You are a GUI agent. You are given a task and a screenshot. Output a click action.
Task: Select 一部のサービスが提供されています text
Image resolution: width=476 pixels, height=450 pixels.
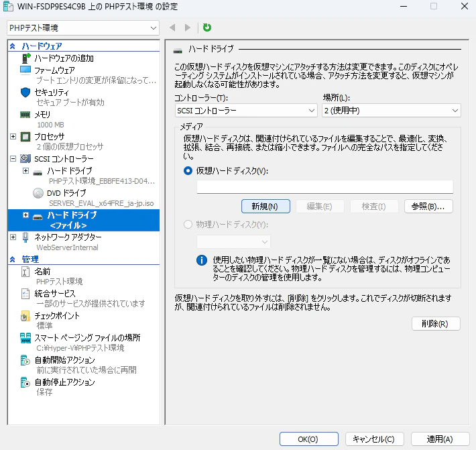(91, 304)
